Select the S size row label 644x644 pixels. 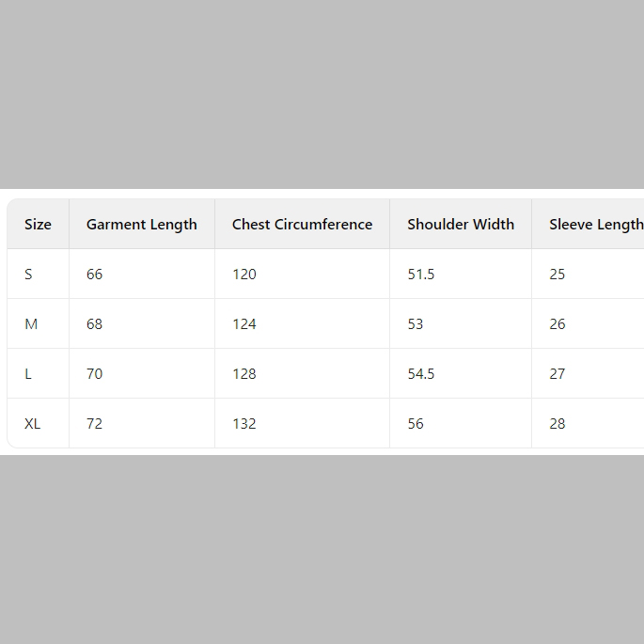point(28,274)
